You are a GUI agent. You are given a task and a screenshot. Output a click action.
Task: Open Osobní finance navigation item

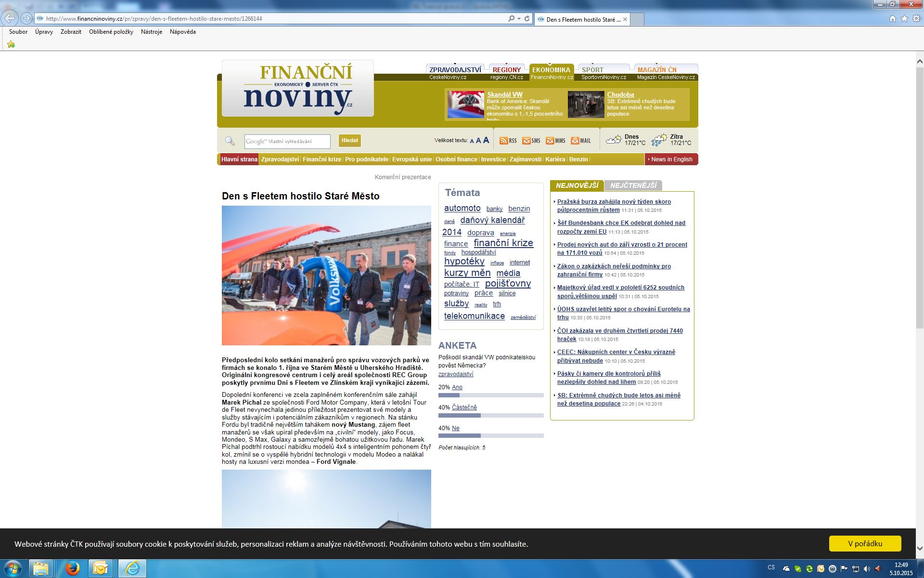[456, 159]
